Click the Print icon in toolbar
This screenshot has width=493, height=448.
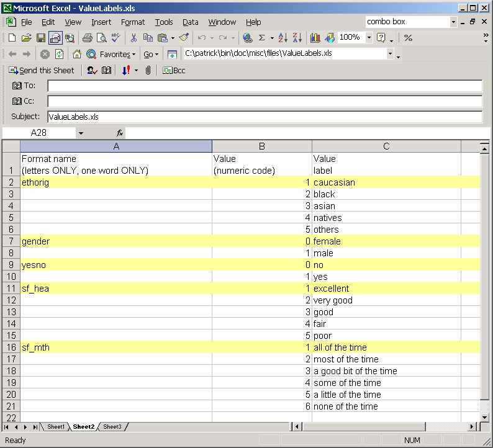(88, 38)
